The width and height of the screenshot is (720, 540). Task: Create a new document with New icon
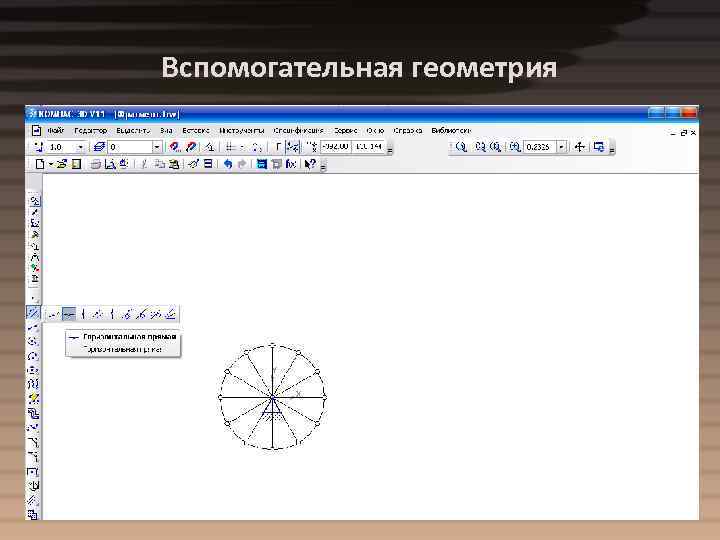coord(40,164)
